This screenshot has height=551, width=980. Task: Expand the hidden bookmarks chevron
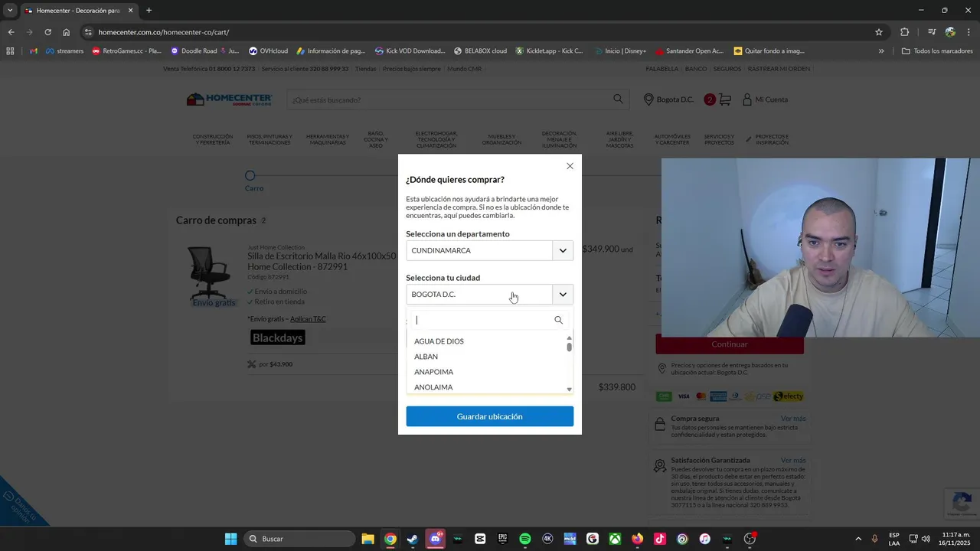pyautogui.click(x=881, y=51)
